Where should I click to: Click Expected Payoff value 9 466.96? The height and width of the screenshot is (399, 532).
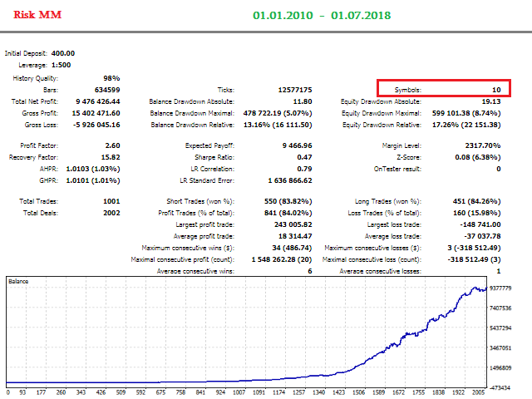point(298,145)
